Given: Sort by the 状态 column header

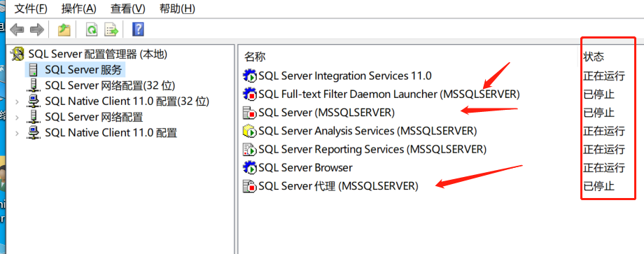Looking at the screenshot, I should pyautogui.click(x=594, y=56).
